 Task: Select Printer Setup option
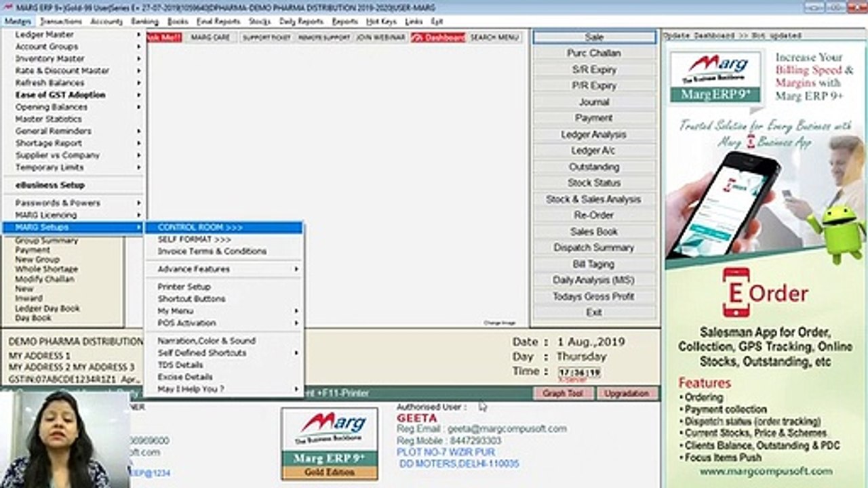coord(224,287)
